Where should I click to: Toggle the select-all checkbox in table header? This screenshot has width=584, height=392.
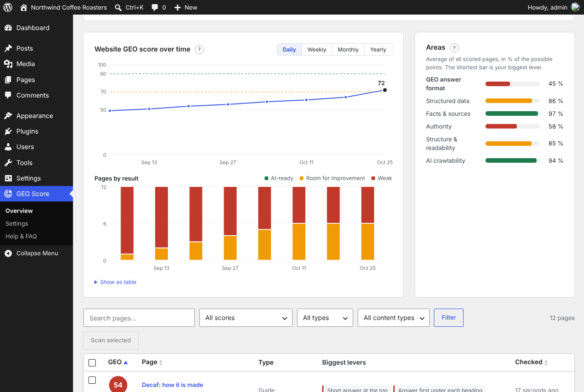92,363
